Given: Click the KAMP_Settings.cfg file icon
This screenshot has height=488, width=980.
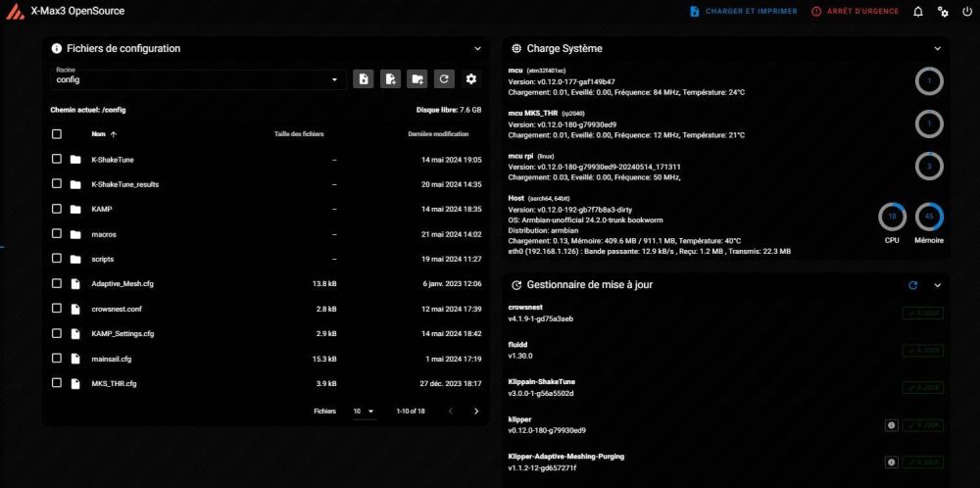Looking at the screenshot, I should (x=75, y=334).
